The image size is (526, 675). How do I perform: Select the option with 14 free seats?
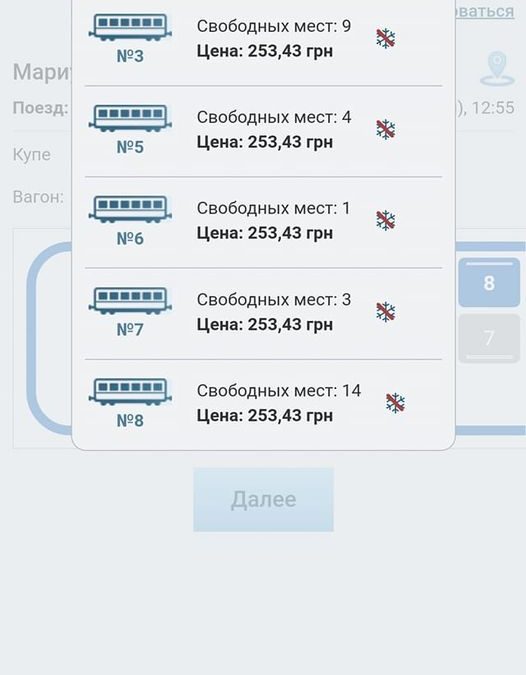point(263,404)
